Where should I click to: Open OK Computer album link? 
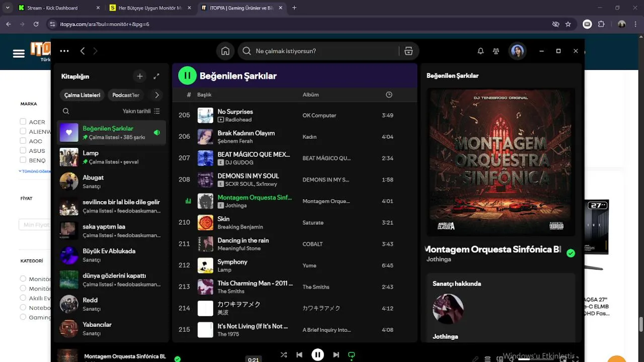click(319, 115)
